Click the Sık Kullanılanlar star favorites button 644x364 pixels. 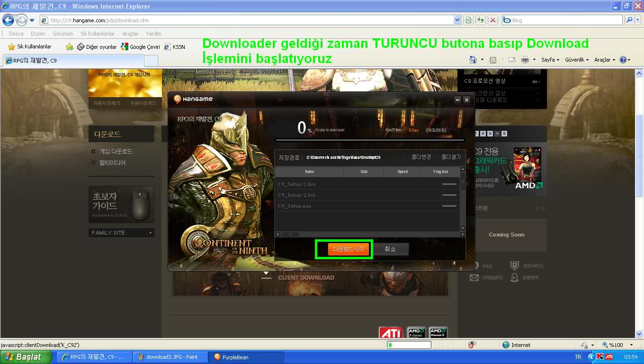click(x=29, y=46)
